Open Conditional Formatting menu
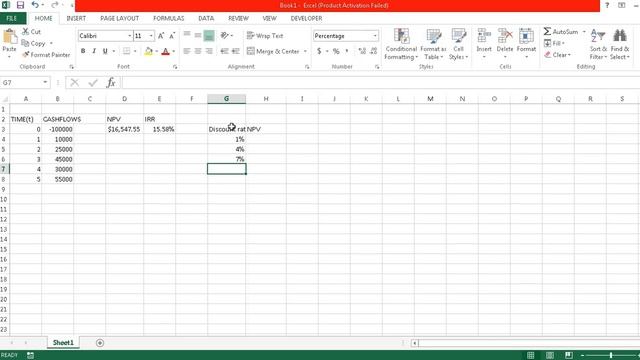Image resolution: width=640 pixels, height=360 pixels. point(401,44)
